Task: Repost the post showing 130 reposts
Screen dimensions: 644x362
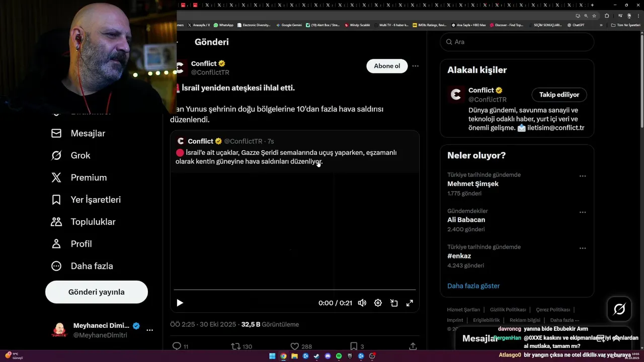Action: 235,346
